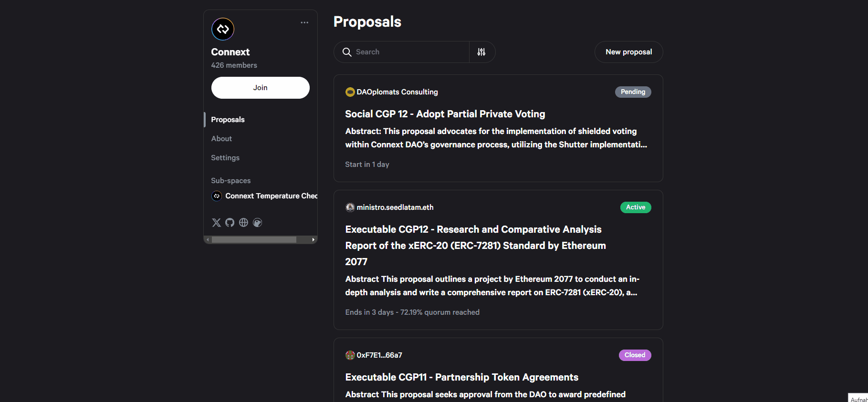
Task: Click the sidebar horizontal scrollbar right arrow
Action: [313, 240]
